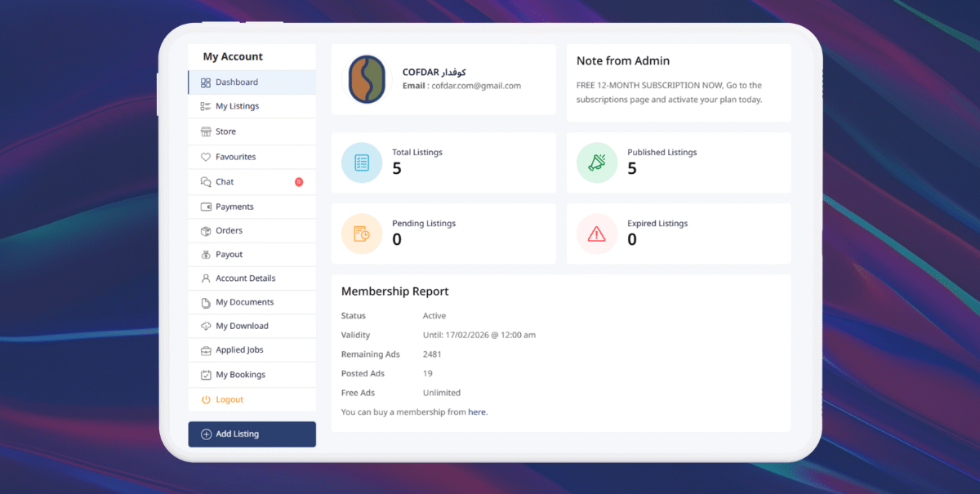Viewport: 980px width, 494px height.
Task: Follow the 'here' membership link
Action: [477, 412]
